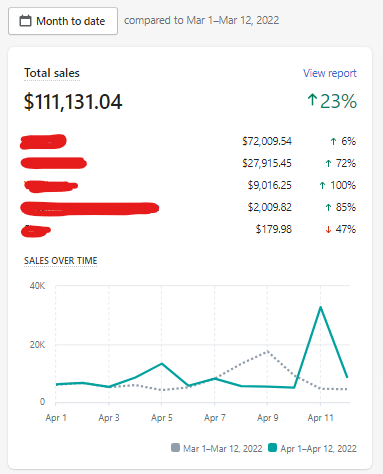Click the chart peak at Apr 11
The image size is (383, 474).
pos(320,307)
